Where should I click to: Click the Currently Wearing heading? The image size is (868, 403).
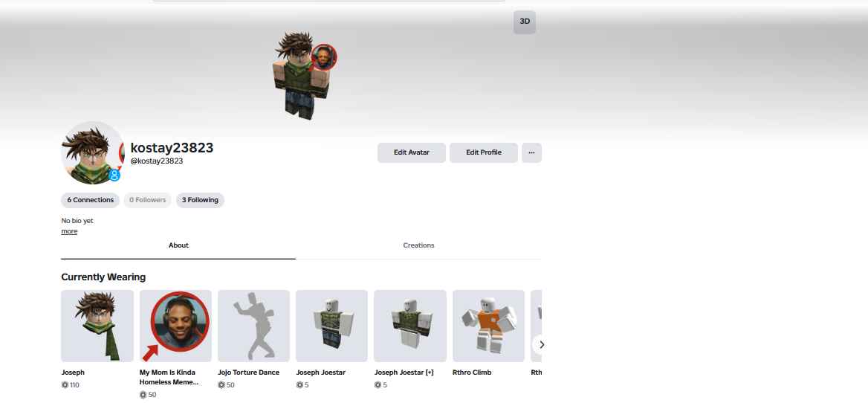(103, 277)
